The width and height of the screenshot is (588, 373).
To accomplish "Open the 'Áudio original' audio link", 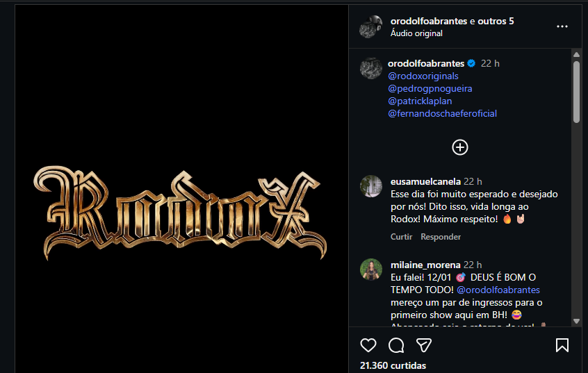I will pyautogui.click(x=416, y=33).
